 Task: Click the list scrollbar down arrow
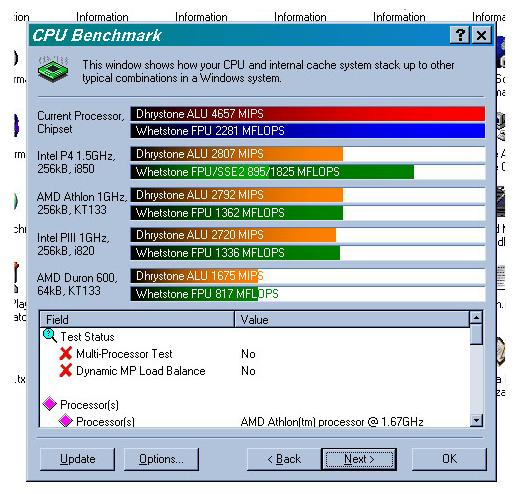(x=476, y=420)
